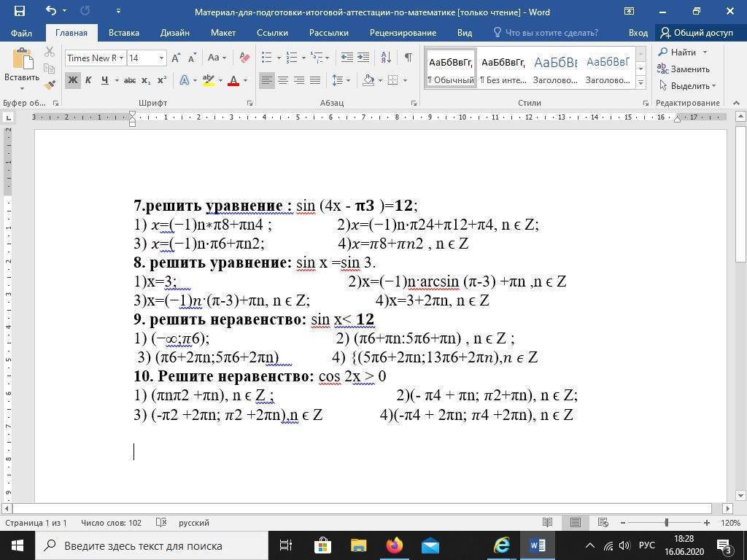The height and width of the screenshot is (560, 747).
Task: Apply center paragraph alignment
Action: pyautogui.click(x=283, y=80)
